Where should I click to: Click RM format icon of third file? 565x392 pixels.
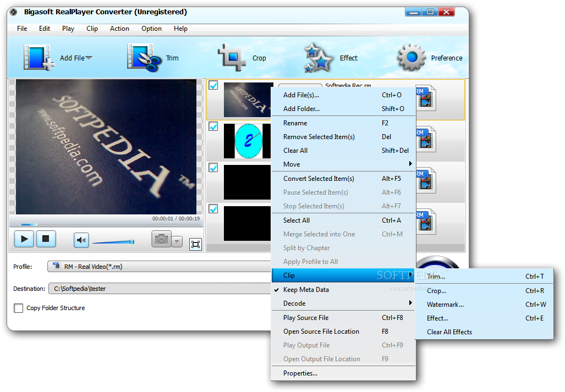click(x=426, y=180)
